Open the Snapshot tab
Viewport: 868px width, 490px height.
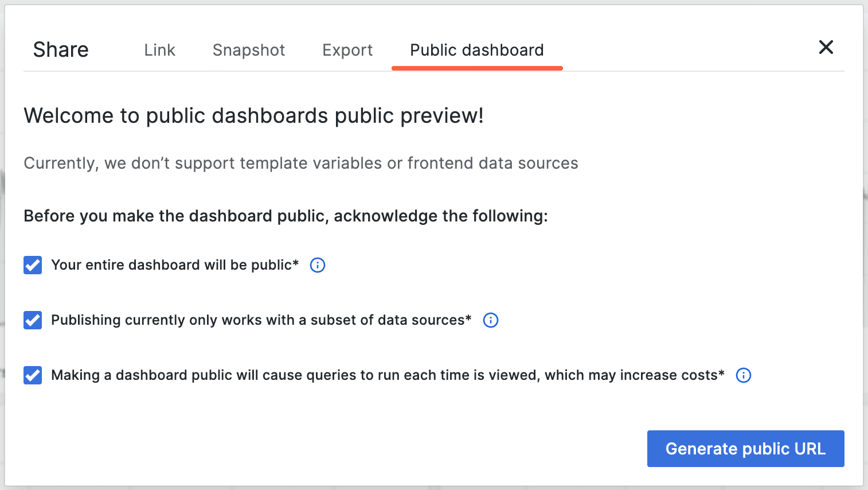[248, 50]
